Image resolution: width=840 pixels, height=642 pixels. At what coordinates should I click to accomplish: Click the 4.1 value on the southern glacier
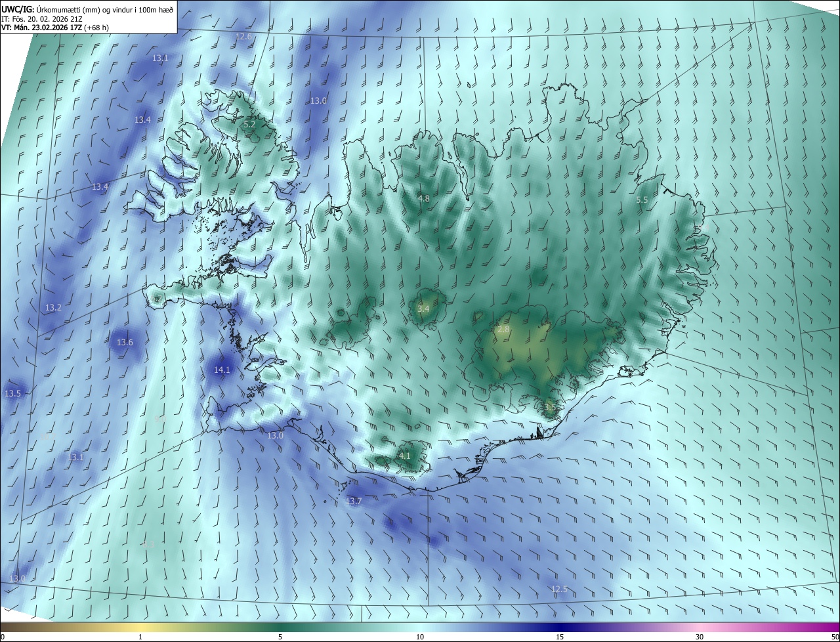click(x=404, y=456)
